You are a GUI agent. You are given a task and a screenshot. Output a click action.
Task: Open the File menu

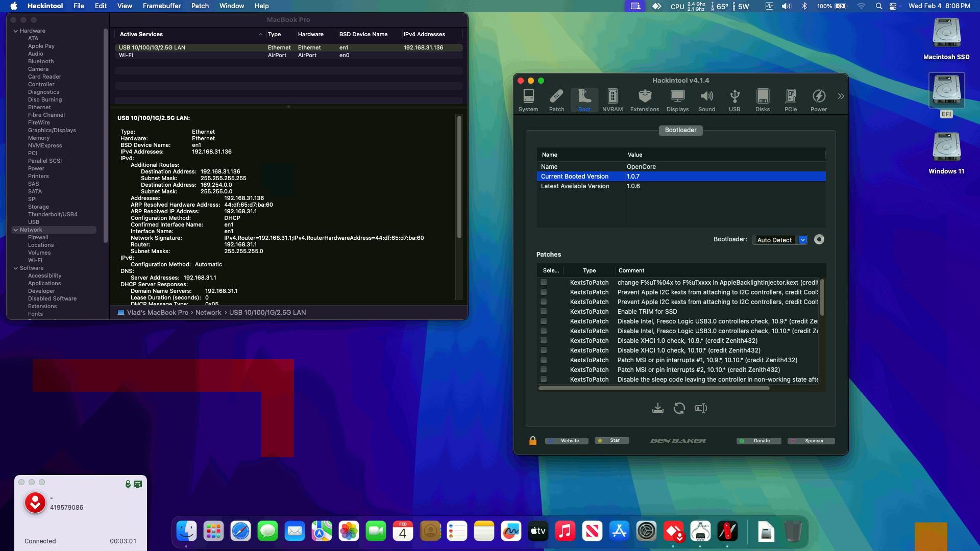click(79, 6)
